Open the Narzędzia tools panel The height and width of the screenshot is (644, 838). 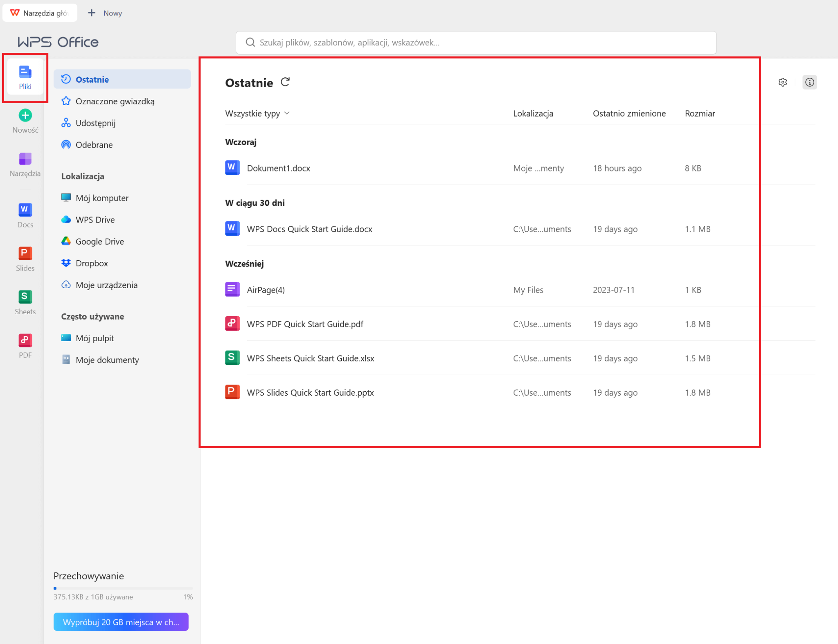tap(25, 164)
